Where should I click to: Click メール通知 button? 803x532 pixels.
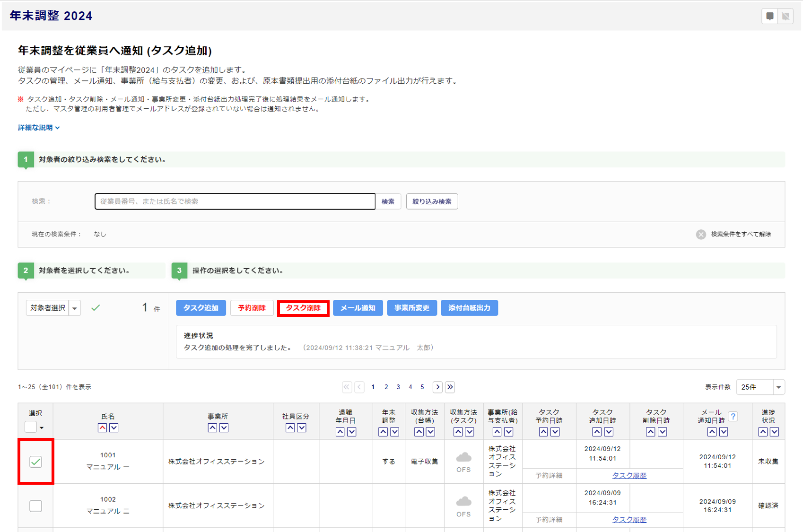(x=358, y=308)
